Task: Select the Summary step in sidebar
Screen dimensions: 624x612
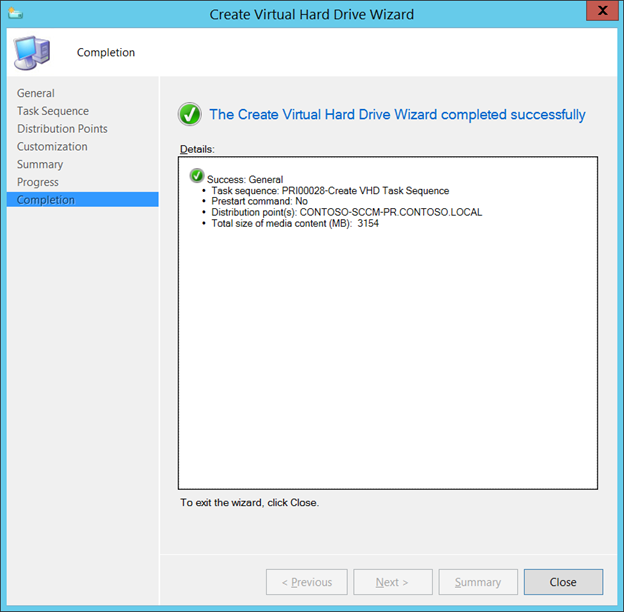Action: pyautogui.click(x=40, y=164)
